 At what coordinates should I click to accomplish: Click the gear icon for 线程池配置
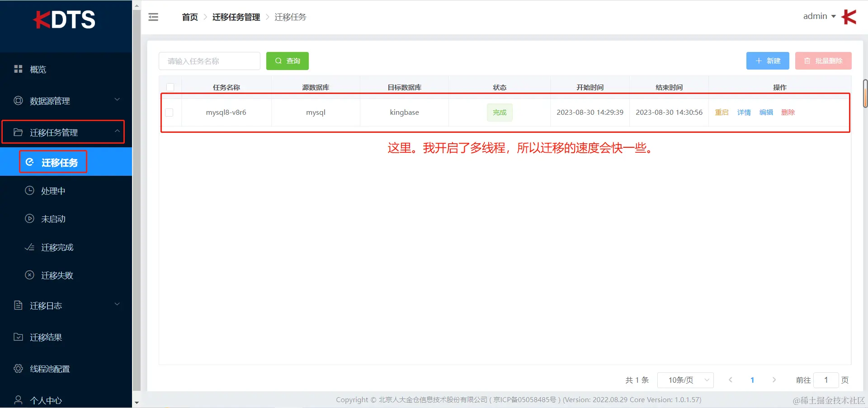coord(18,368)
